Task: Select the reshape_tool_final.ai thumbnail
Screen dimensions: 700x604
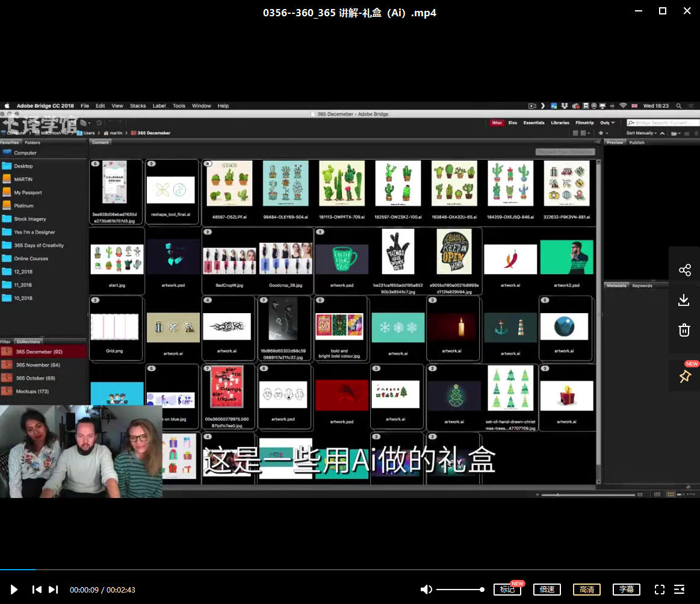Action: 171,191
